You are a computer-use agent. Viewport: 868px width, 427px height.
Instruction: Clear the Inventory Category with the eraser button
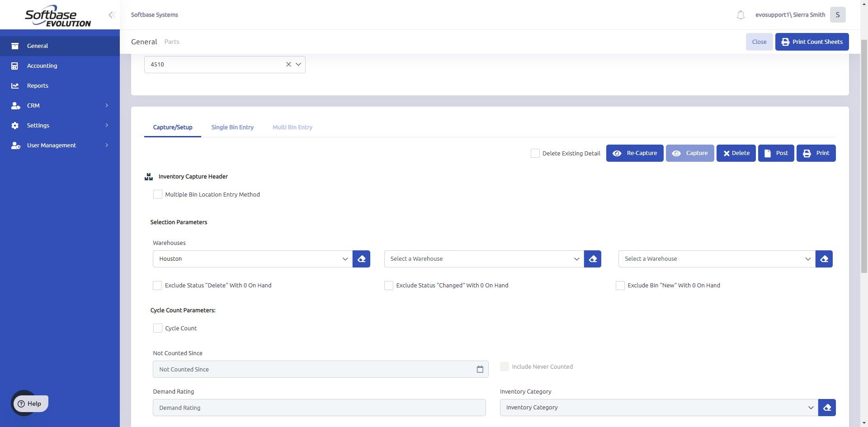click(x=827, y=408)
